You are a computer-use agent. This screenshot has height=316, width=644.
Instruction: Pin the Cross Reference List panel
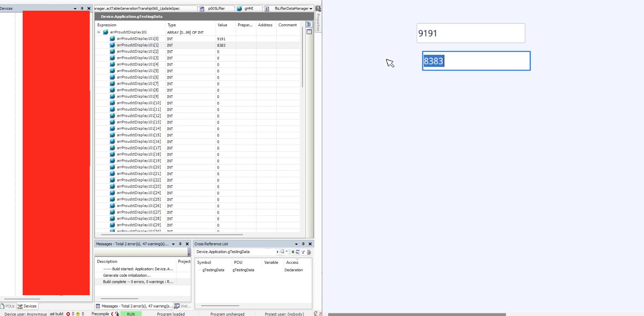[x=303, y=244]
